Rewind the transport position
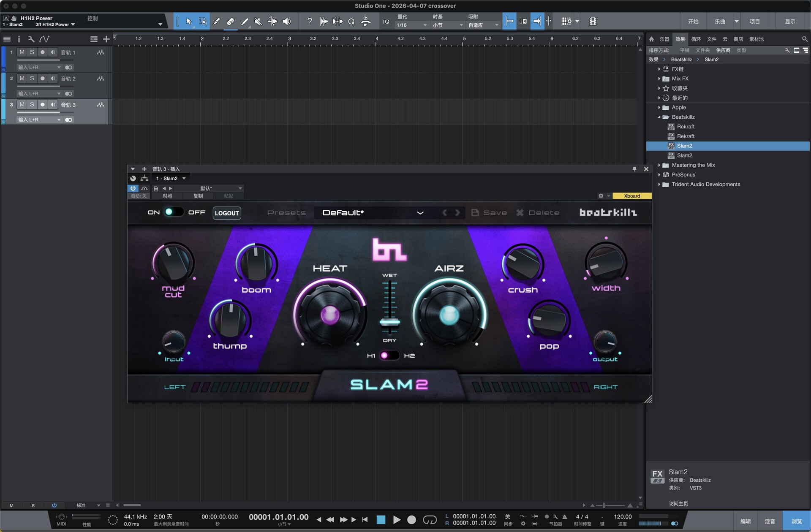The height and width of the screenshot is (532, 811). coord(330,520)
